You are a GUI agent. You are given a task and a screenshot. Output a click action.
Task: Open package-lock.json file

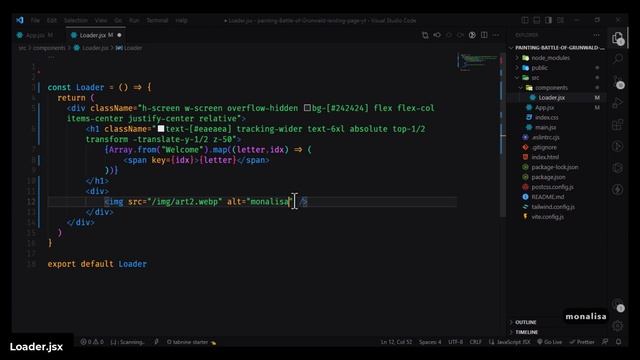coord(555,167)
